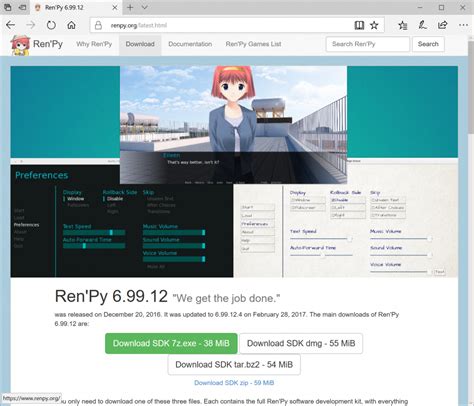
Task: Click the site lock icon
Action: click(98, 25)
